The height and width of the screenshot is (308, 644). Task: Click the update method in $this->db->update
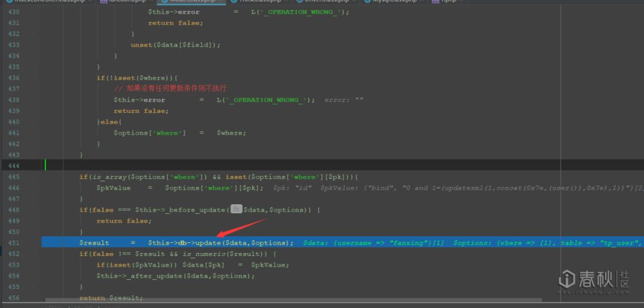(208, 243)
